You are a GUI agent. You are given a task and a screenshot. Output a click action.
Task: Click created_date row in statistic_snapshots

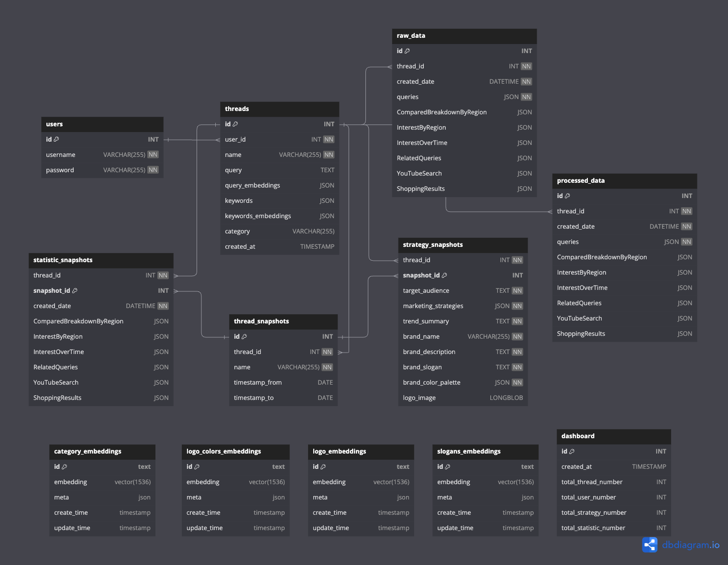pos(101,306)
